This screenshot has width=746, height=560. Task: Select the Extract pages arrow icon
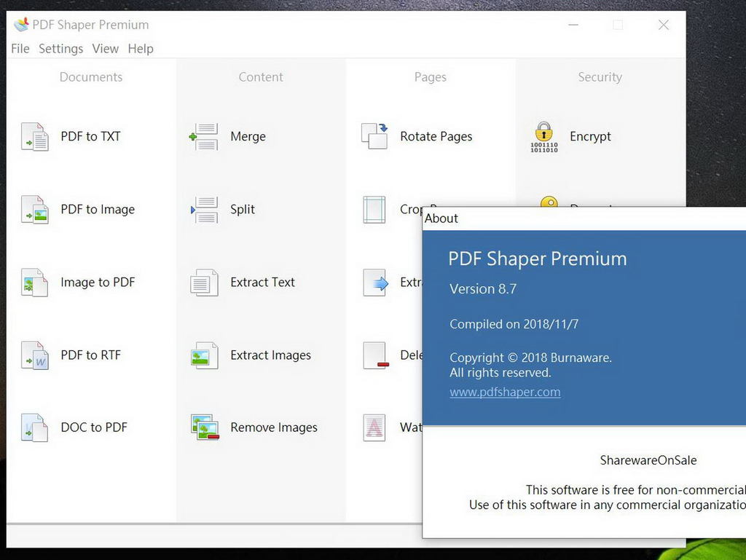(375, 283)
